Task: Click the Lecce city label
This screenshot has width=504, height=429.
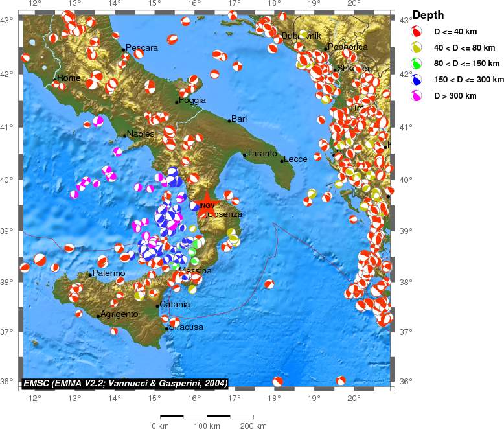Action: coord(295,159)
